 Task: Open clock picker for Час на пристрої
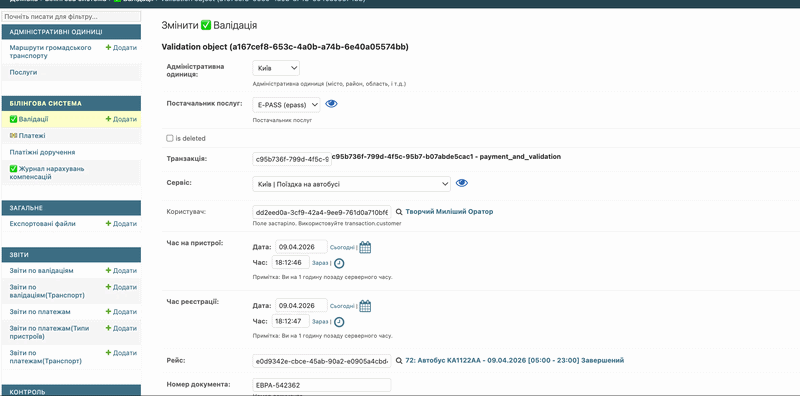click(x=339, y=263)
